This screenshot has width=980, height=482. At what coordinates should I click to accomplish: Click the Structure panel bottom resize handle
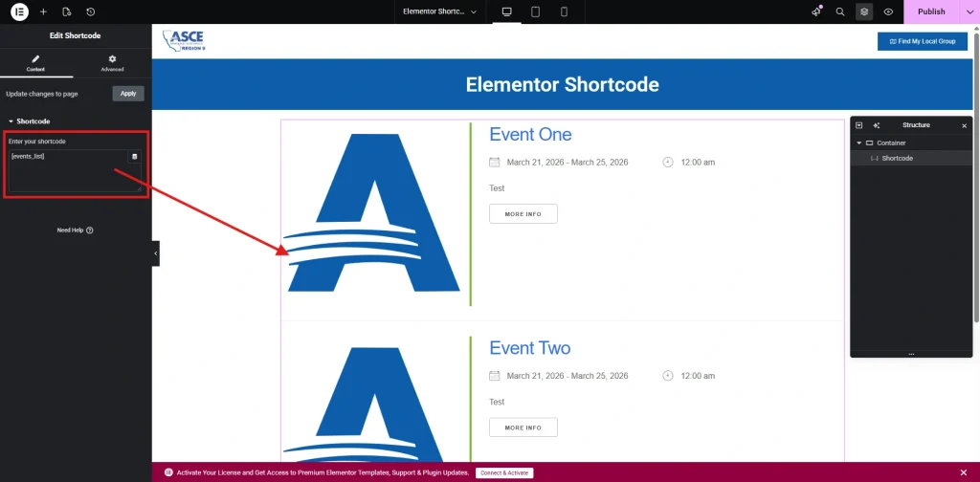pyautogui.click(x=911, y=354)
